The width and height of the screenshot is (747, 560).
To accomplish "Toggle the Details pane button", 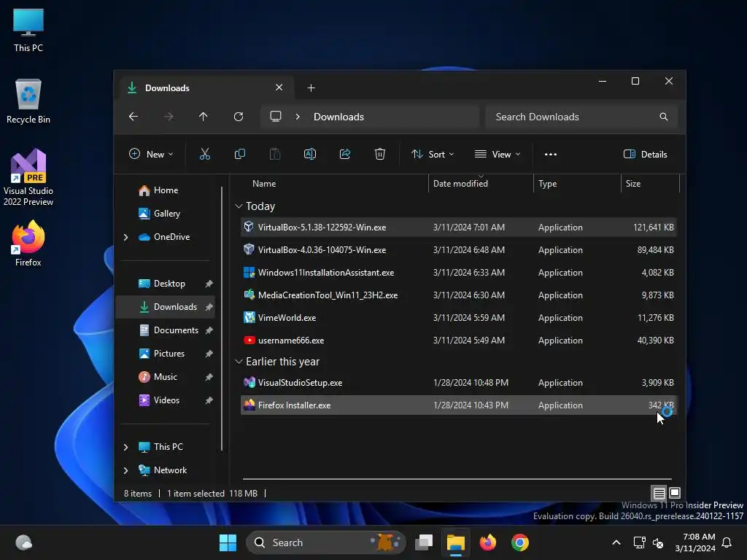I will click(645, 155).
